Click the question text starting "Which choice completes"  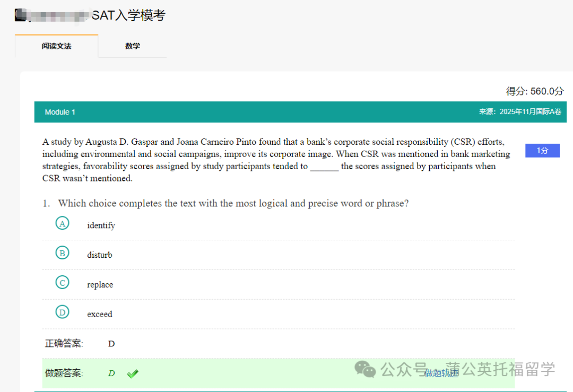point(233,204)
